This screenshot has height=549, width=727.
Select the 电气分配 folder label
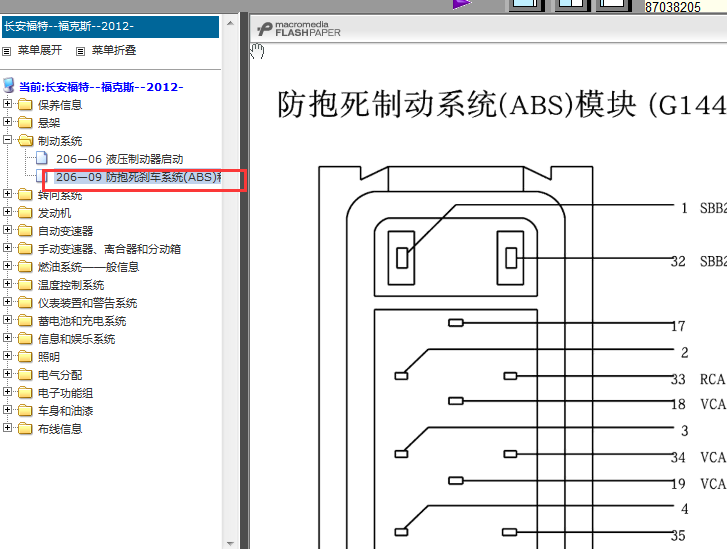click(60, 375)
